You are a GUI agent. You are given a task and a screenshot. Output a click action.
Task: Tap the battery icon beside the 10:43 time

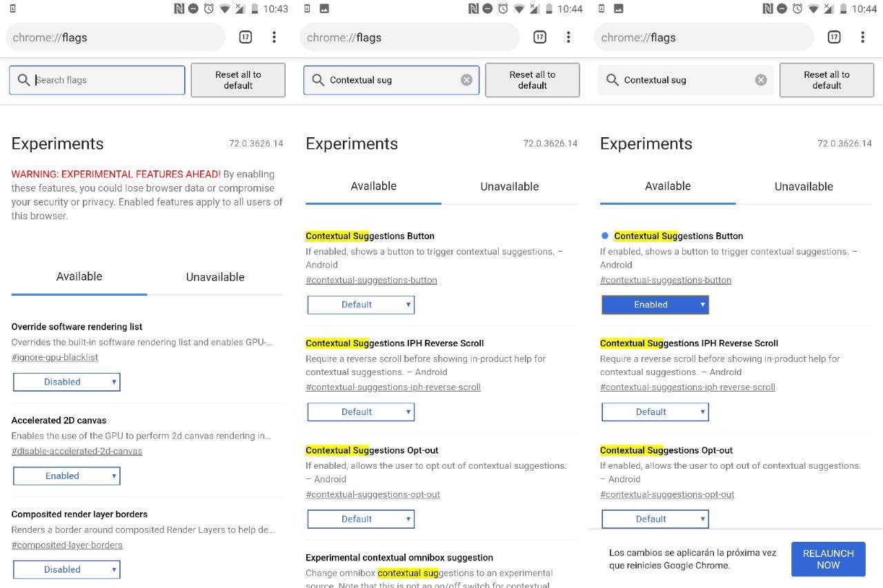pos(255,9)
